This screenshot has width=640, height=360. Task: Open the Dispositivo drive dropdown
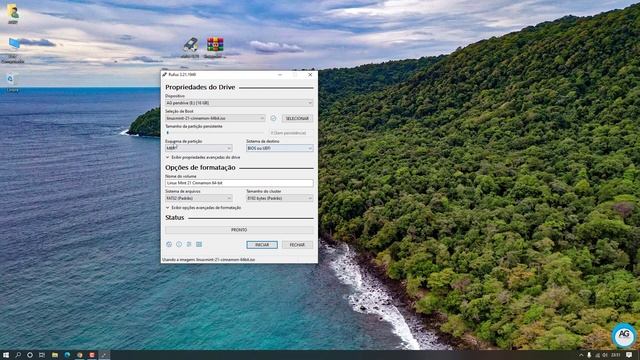(239, 103)
